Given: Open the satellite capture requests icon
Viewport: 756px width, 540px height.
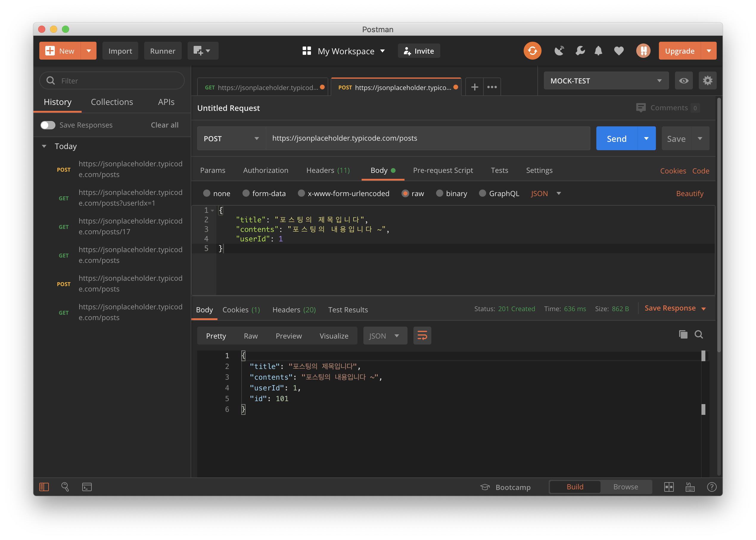Looking at the screenshot, I should tap(559, 51).
